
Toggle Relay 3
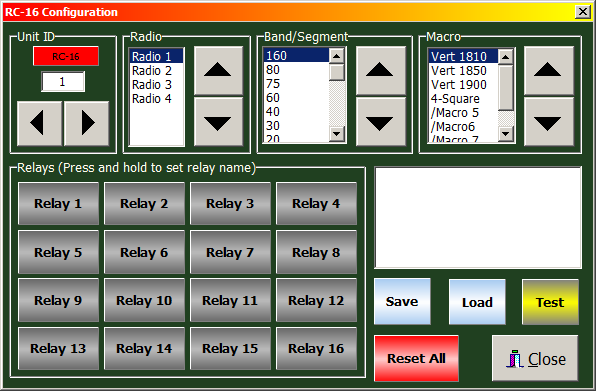pos(230,204)
